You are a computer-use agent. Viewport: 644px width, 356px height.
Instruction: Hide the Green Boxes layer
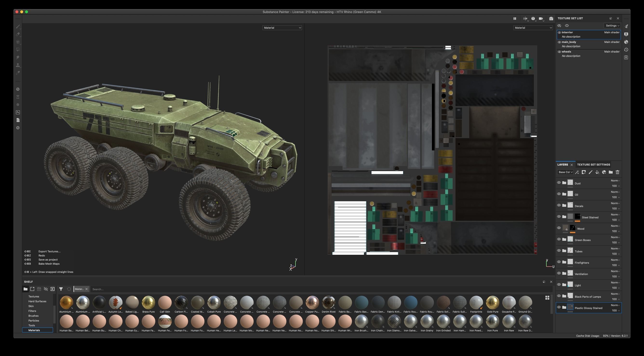click(559, 240)
